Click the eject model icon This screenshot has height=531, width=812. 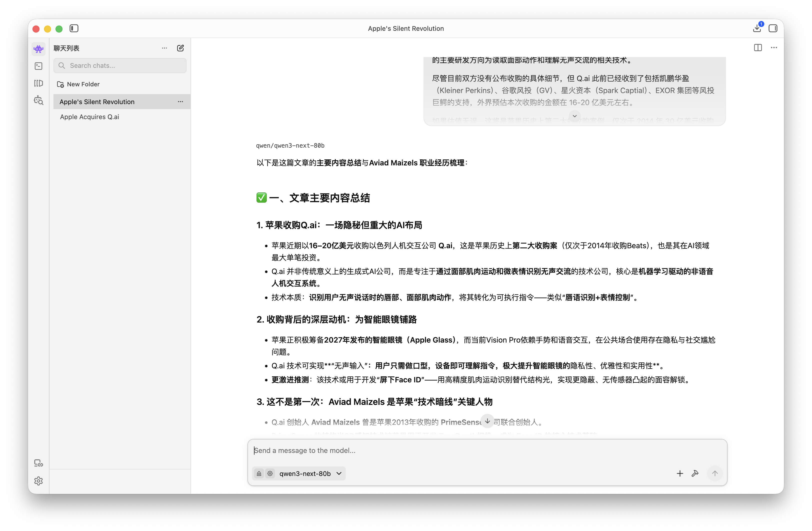tap(259, 473)
